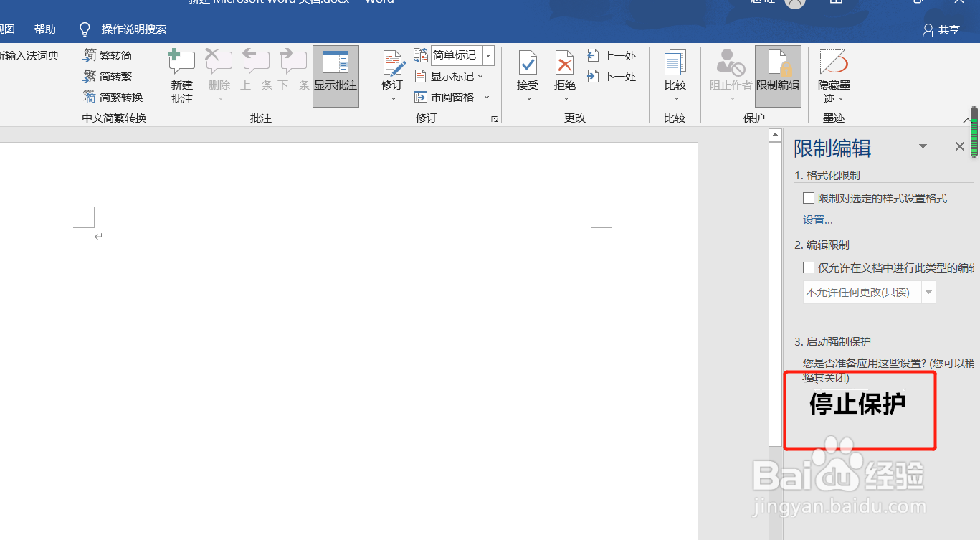This screenshot has height=540, width=980.
Task: Open the 限制编辑 pane options arrow
Action: pyautogui.click(x=923, y=146)
